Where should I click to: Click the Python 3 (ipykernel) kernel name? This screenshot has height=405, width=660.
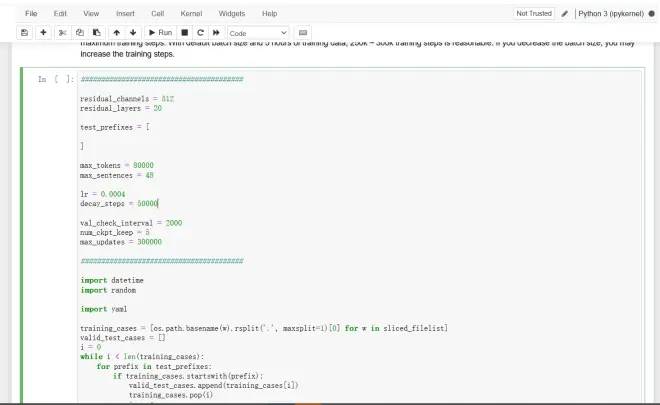tap(611, 13)
